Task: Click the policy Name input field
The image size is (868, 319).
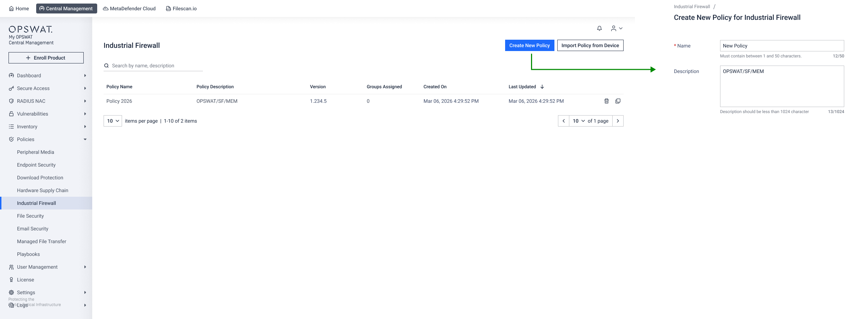Action: pos(781,46)
